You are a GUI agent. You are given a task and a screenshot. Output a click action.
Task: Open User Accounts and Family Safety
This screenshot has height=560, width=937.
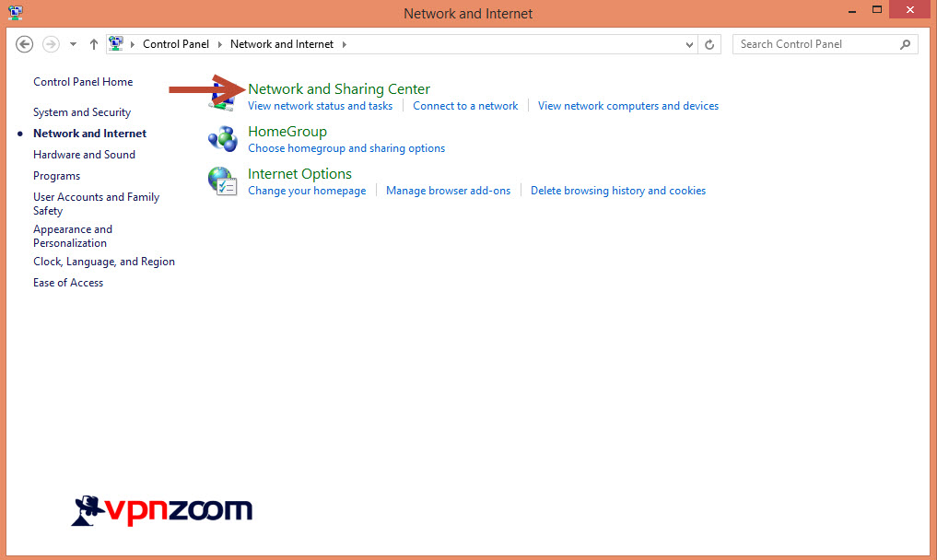pos(96,204)
